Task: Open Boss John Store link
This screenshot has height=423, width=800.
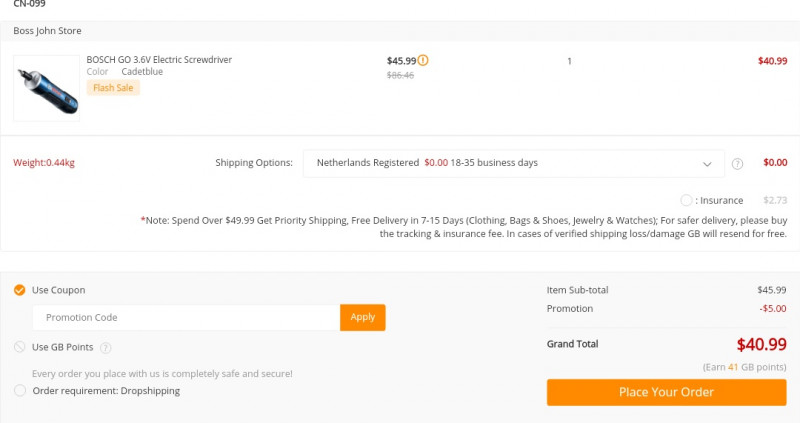Action: (x=47, y=31)
